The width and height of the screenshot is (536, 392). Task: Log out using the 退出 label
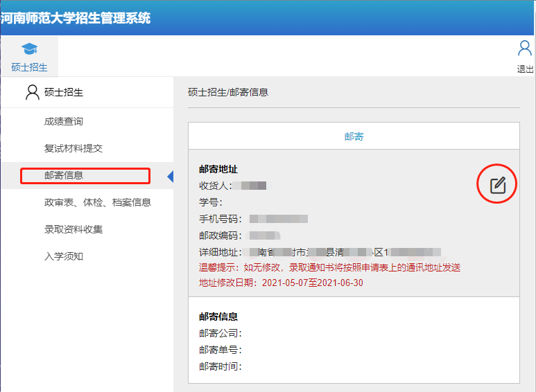coord(525,69)
